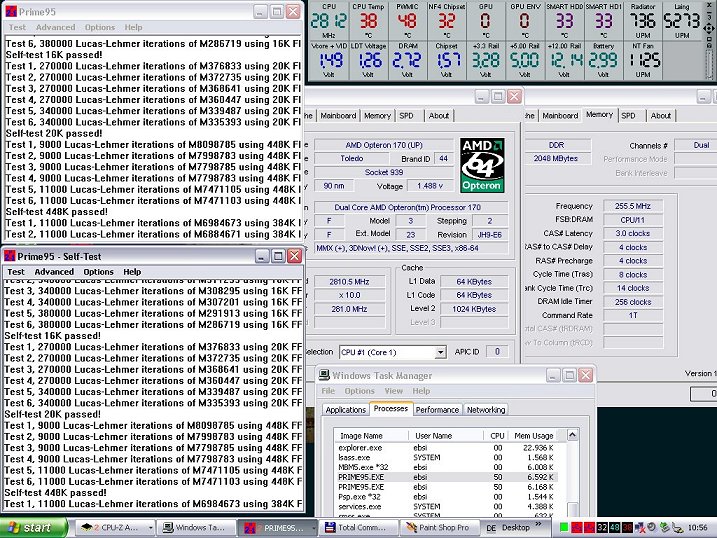Click up arrow of Task Manager process scrollbar

[573, 435]
